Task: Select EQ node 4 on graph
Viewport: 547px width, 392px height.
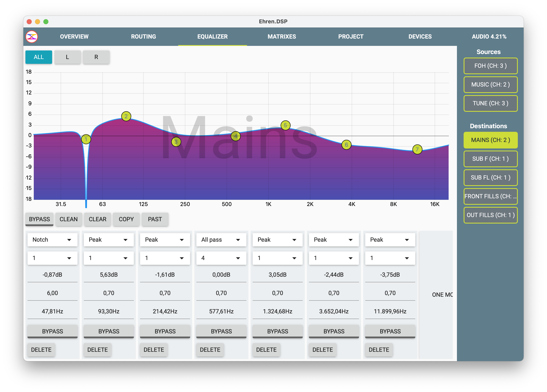Action: 236,136
